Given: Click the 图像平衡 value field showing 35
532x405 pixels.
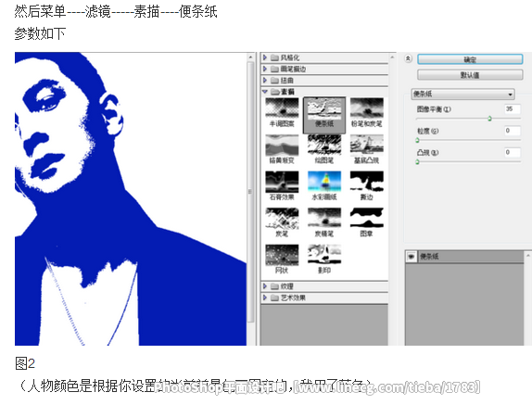Looking at the screenshot, I should point(513,108).
